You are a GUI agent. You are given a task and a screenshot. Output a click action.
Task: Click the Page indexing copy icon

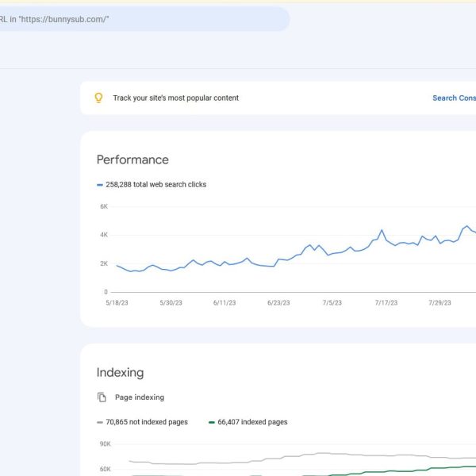(102, 397)
